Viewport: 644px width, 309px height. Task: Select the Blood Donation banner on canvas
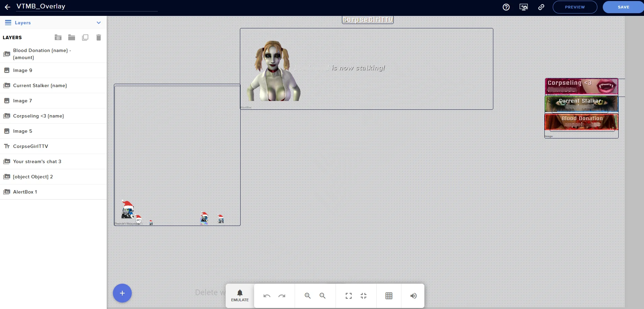[x=581, y=122]
